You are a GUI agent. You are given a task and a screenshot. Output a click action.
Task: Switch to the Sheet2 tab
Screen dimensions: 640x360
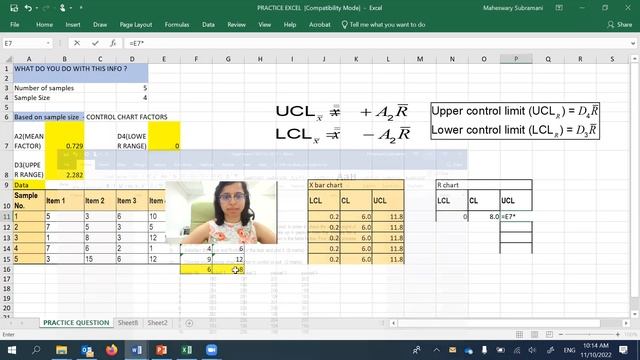click(158, 322)
